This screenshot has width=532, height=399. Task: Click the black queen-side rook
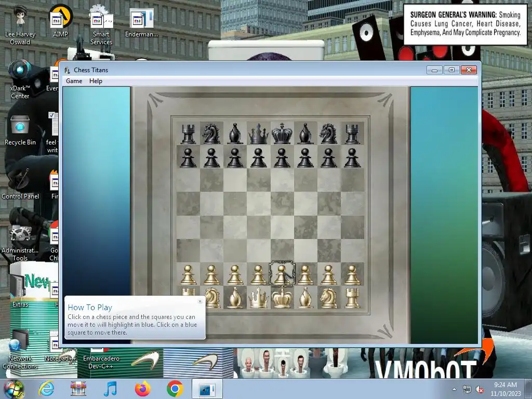click(188, 134)
